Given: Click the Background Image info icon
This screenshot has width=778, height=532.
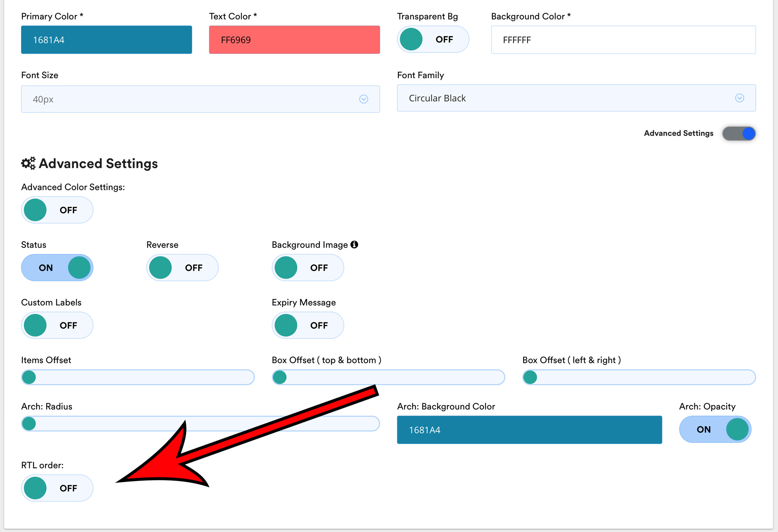Looking at the screenshot, I should (354, 245).
